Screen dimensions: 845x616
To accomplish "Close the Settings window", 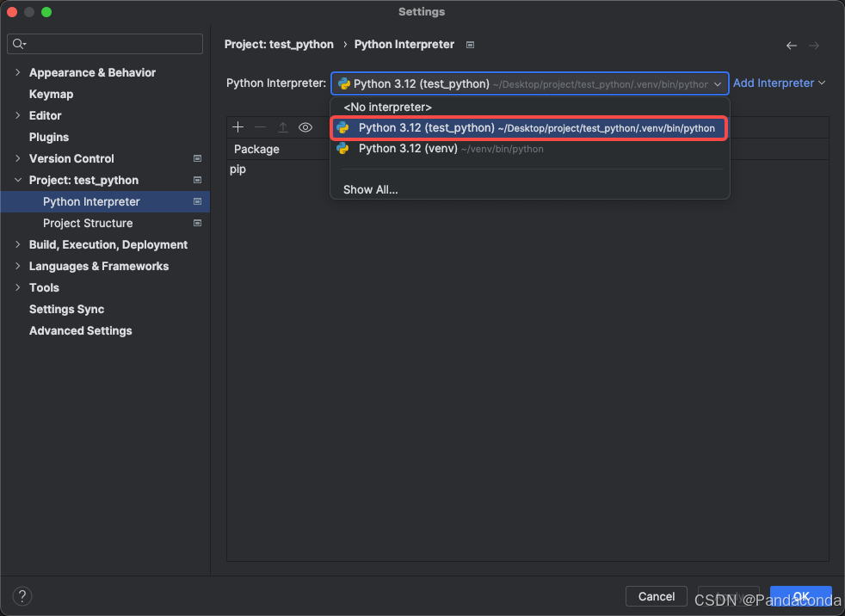I will 12,12.
